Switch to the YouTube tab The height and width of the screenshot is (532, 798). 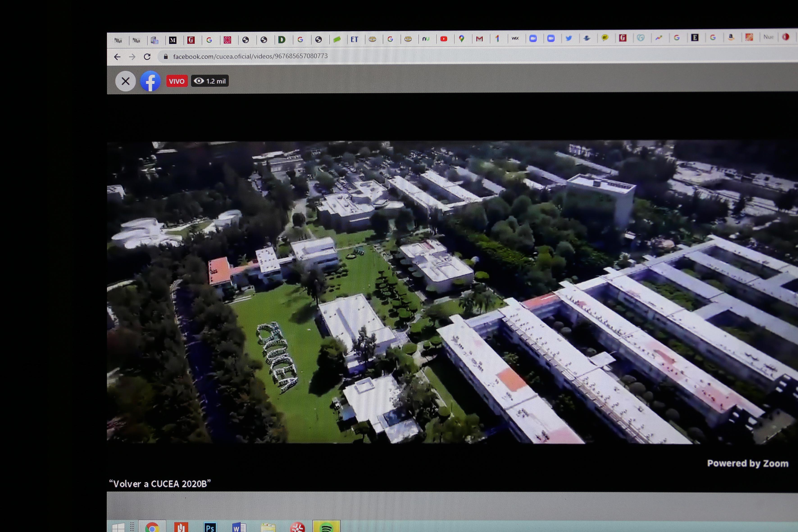click(443, 39)
